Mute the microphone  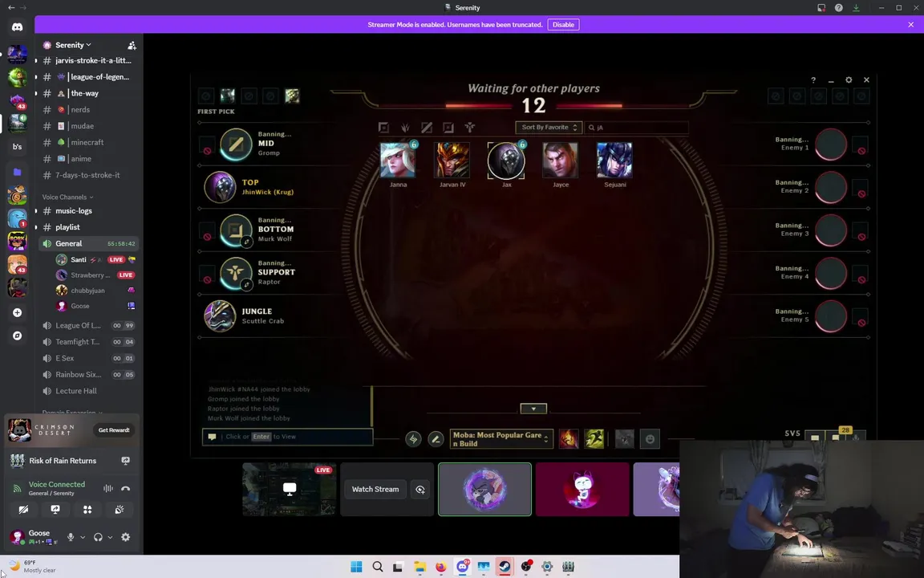pyautogui.click(x=71, y=537)
